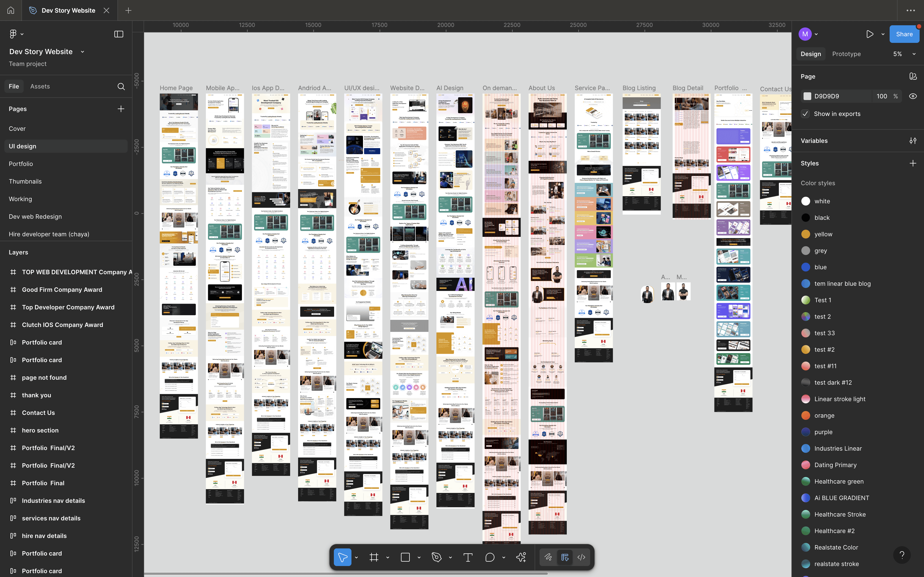The width and height of the screenshot is (924, 577).
Task: Add new page with plus button
Action: point(121,109)
